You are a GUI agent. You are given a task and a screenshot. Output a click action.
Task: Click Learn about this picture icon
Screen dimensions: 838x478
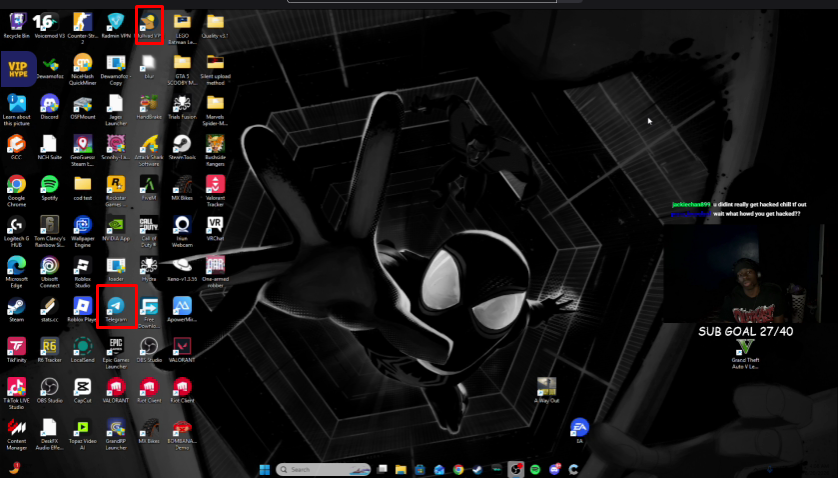[x=17, y=110]
